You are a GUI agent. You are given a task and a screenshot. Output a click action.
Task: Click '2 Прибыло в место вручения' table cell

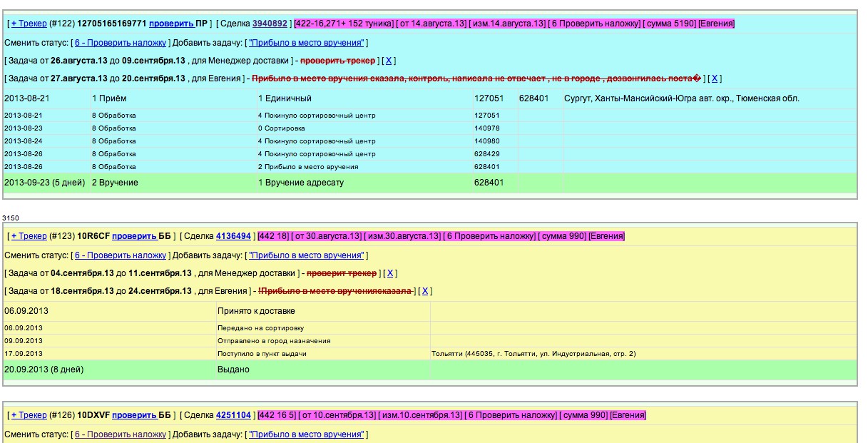coord(364,167)
